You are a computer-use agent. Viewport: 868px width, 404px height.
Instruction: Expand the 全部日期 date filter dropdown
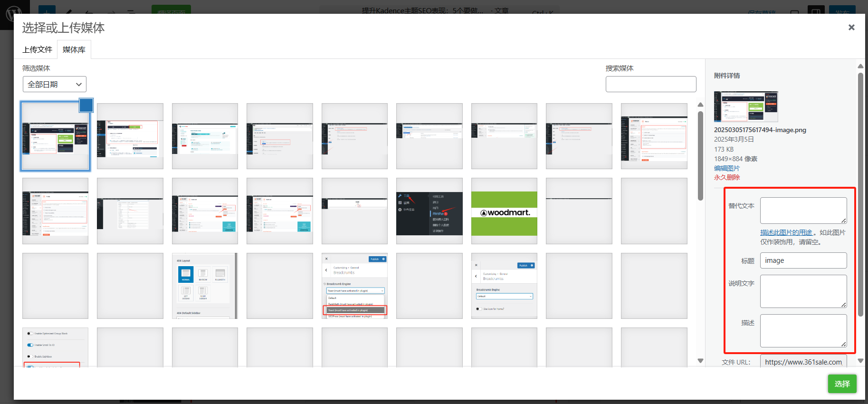55,84
